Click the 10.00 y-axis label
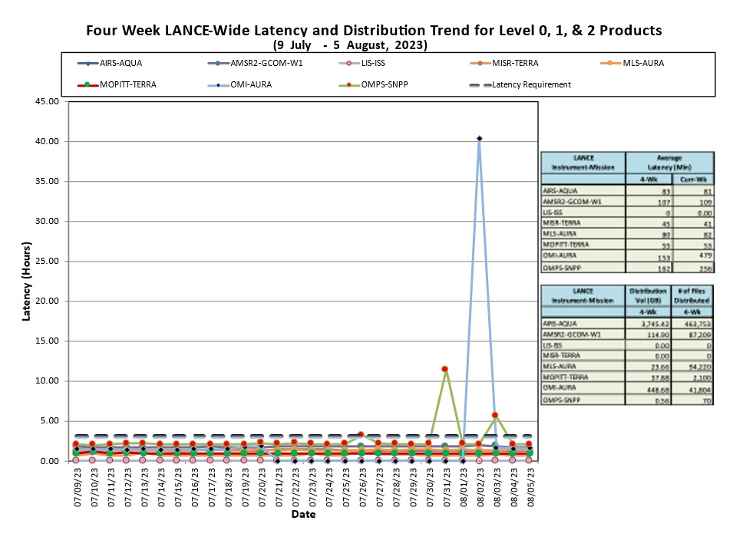 [x=47, y=380]
